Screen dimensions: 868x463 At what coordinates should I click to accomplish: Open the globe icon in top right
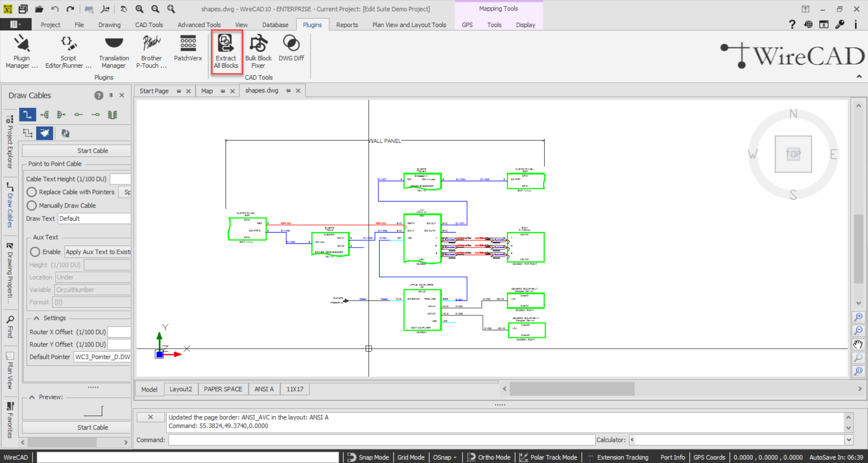pos(808,24)
